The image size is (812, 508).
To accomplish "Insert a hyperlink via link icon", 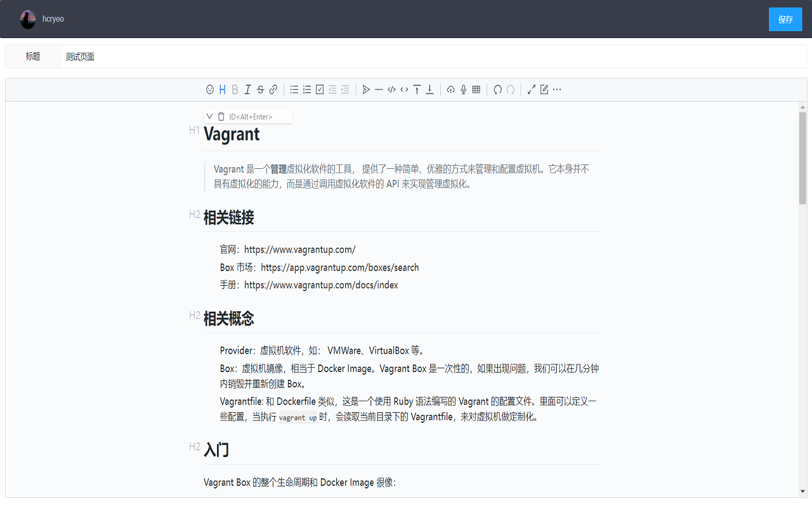I will 273,90.
